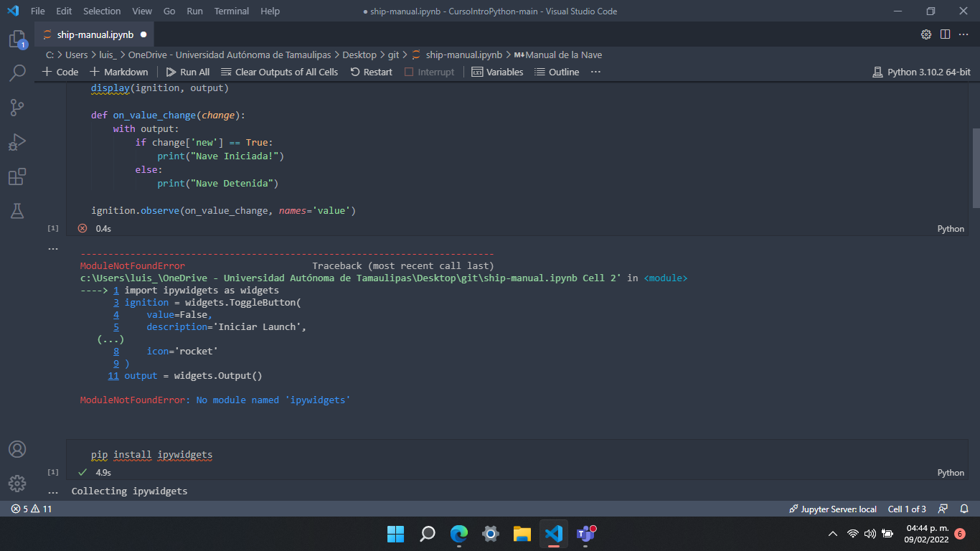Open Microsoft Teams from taskbar
980x551 pixels.
pos(586,534)
